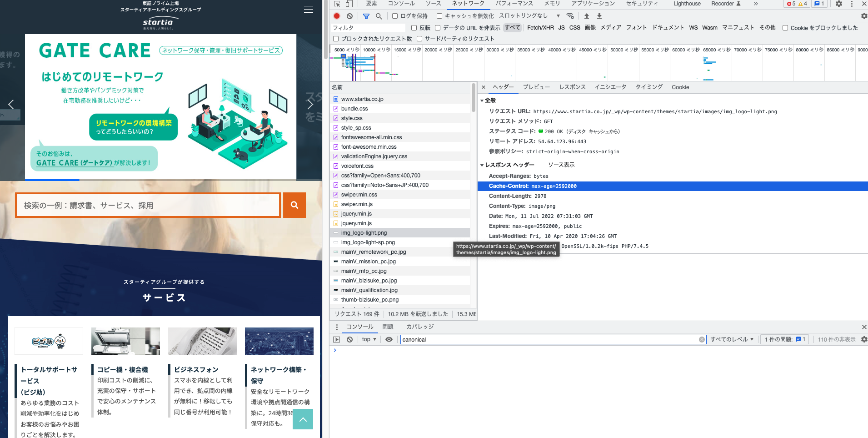Switch to the パフォーマンス tab
868x438 pixels.
pos(514,4)
